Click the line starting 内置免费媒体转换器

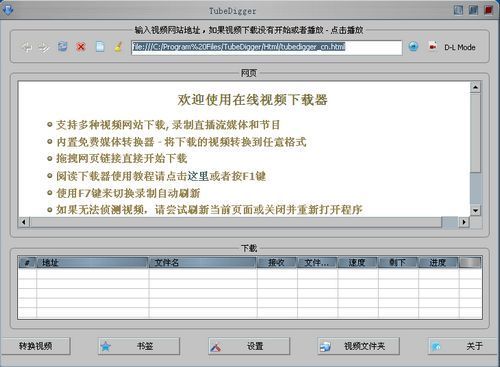coord(181,142)
